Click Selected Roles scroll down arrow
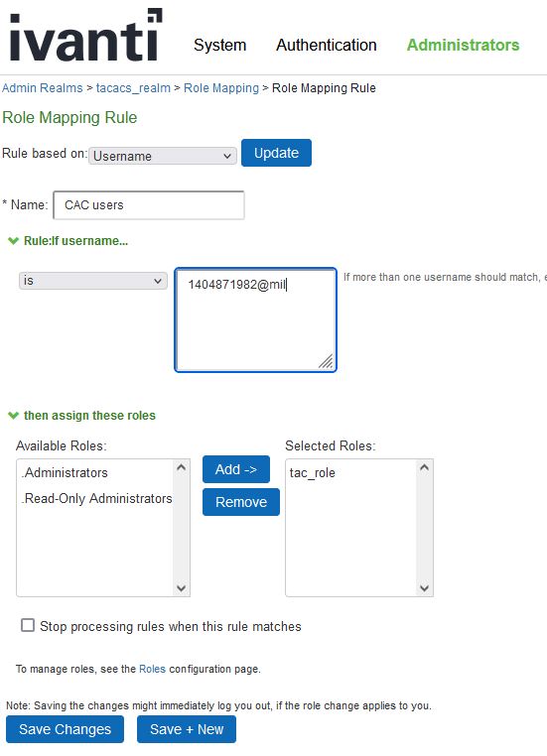The height and width of the screenshot is (756, 547). (425, 588)
